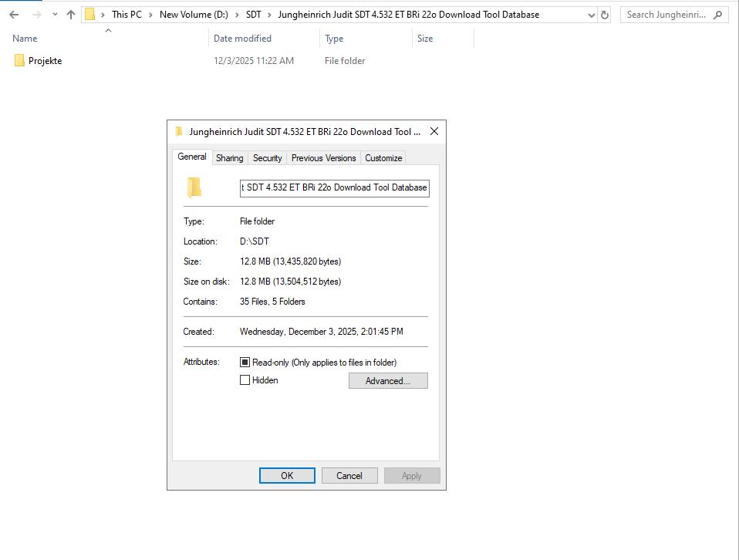Select This PC in the breadcrumb
This screenshot has width=739, height=560.
[127, 15]
